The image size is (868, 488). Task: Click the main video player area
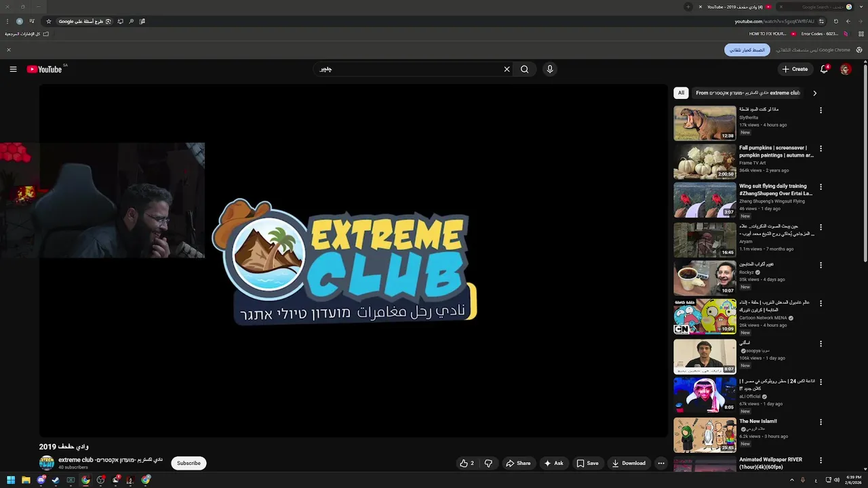tap(353, 261)
